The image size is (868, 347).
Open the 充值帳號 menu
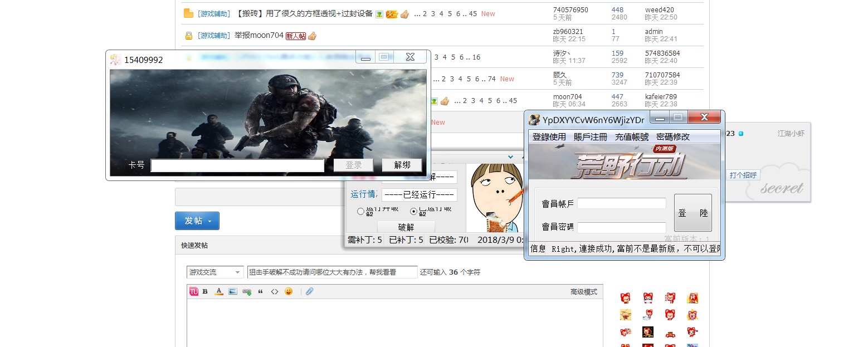[x=632, y=137]
